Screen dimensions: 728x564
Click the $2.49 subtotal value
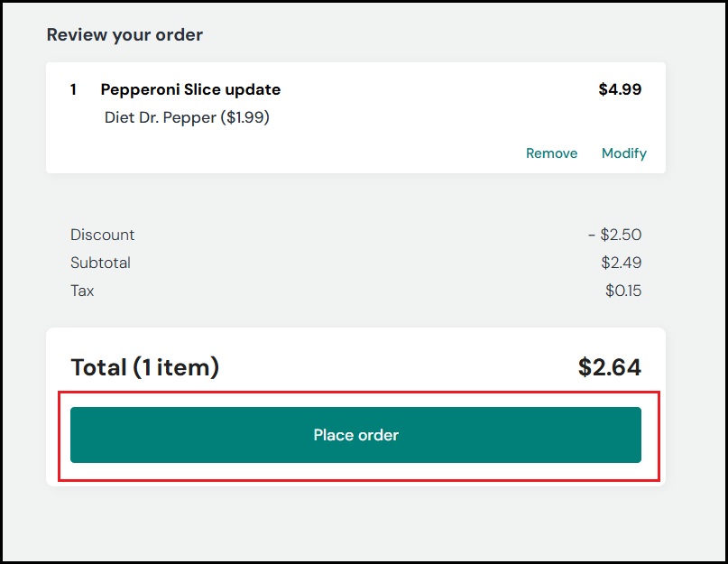(623, 263)
